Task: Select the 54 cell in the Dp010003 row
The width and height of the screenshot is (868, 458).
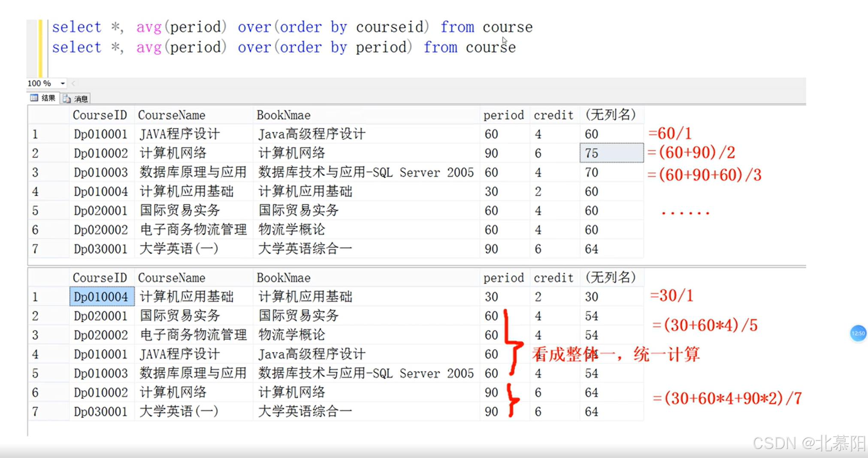Action: pyautogui.click(x=612, y=373)
